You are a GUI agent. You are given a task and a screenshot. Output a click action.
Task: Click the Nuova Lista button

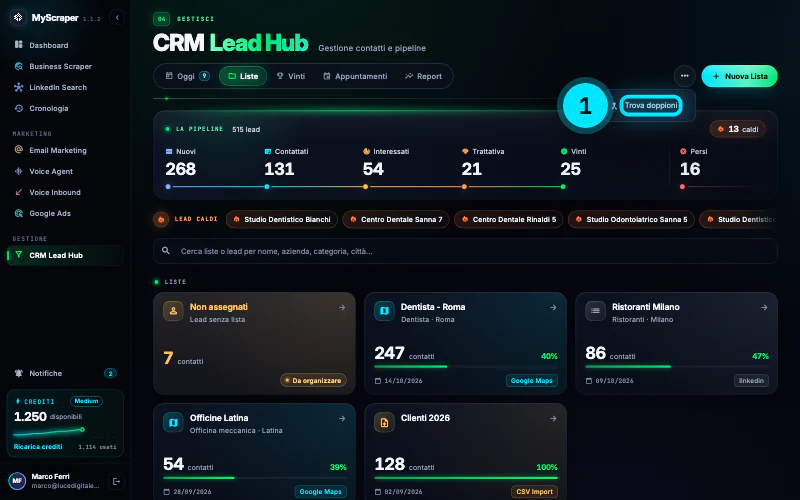pos(739,76)
